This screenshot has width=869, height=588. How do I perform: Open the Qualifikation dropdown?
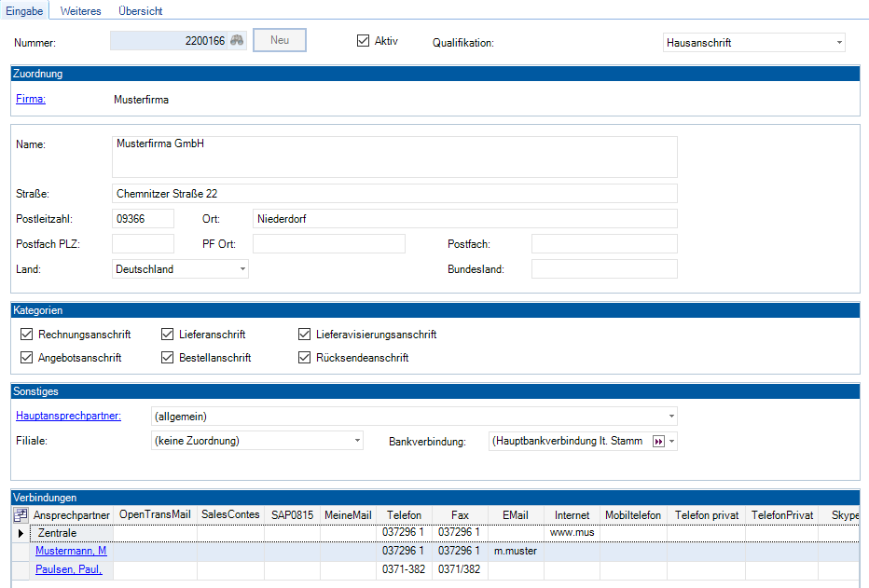[x=839, y=43]
